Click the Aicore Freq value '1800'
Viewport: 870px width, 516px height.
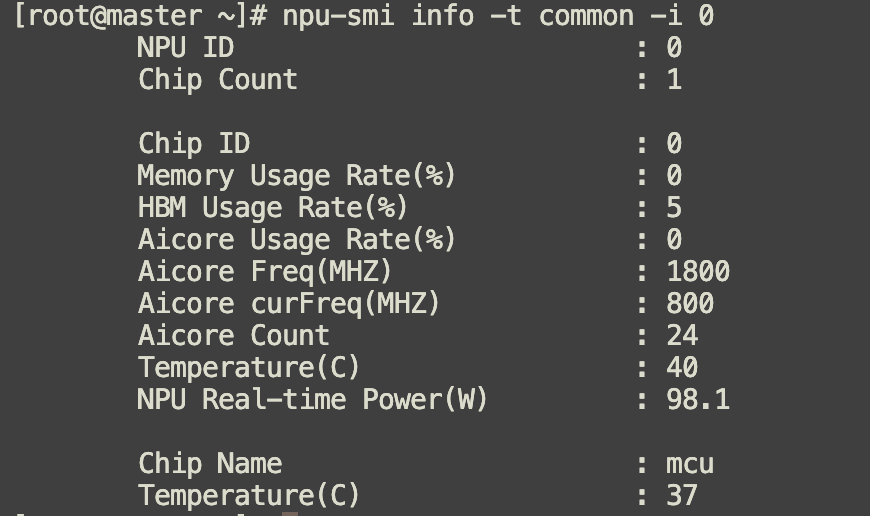click(x=698, y=272)
